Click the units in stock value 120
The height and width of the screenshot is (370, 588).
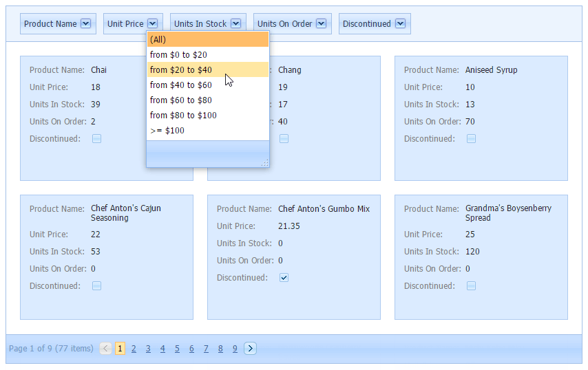(472, 252)
